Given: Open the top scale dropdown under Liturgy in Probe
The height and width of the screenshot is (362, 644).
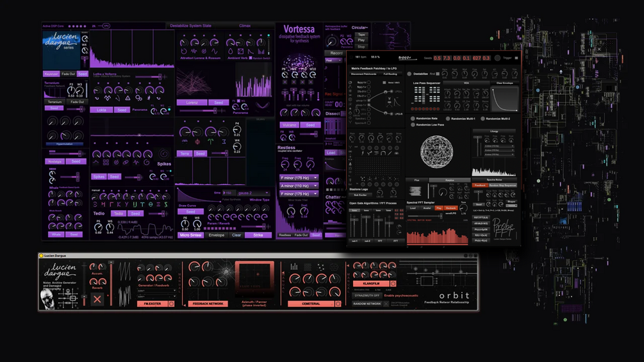Looking at the screenshot, I should point(499,146).
